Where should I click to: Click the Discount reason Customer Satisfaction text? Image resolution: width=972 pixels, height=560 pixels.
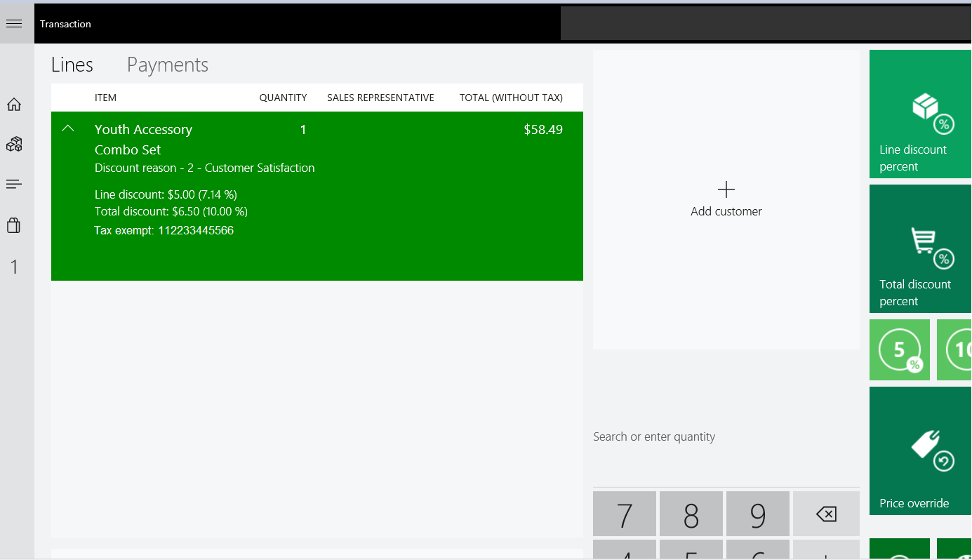[204, 168]
